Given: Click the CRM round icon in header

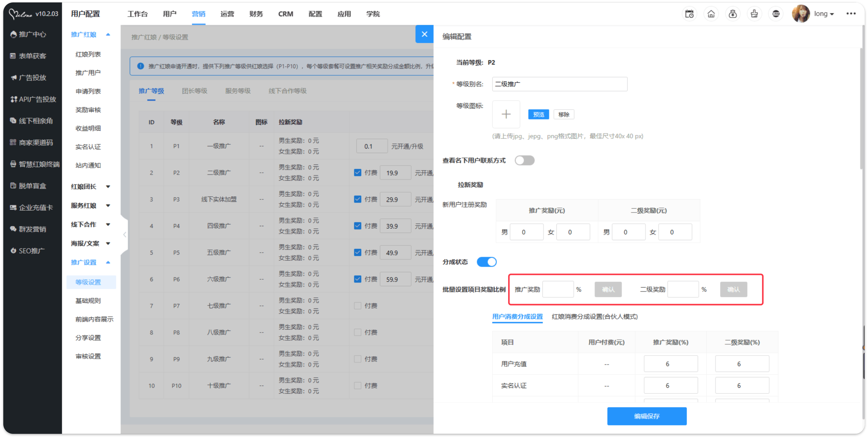Looking at the screenshot, I should tap(776, 14).
